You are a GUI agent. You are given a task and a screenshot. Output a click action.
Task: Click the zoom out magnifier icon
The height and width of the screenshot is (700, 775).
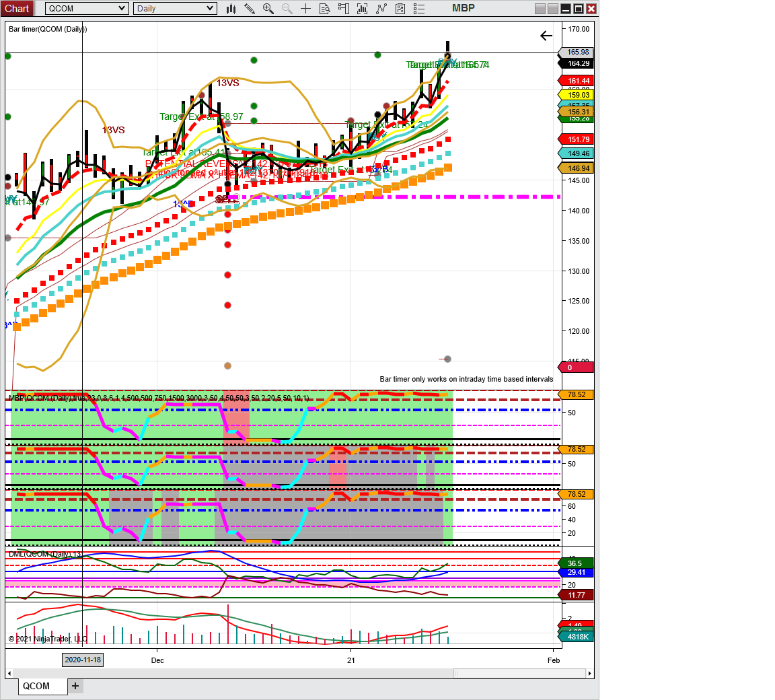point(287,8)
